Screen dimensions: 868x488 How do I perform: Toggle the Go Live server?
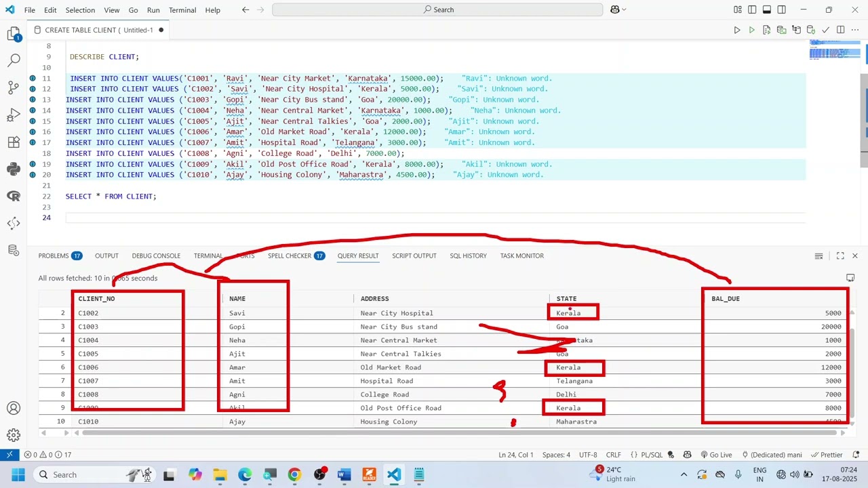(716, 455)
